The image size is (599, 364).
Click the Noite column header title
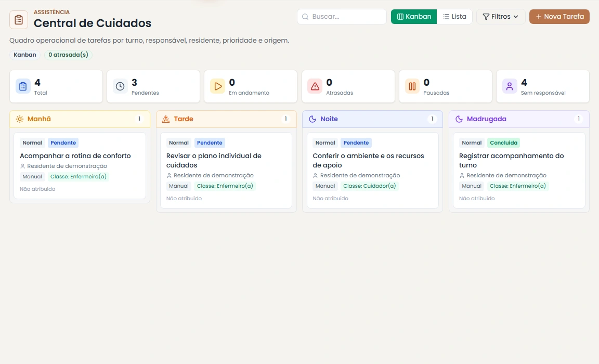coord(329,119)
